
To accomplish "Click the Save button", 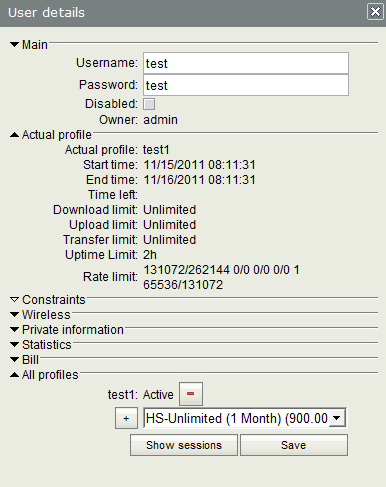I will click(x=294, y=445).
